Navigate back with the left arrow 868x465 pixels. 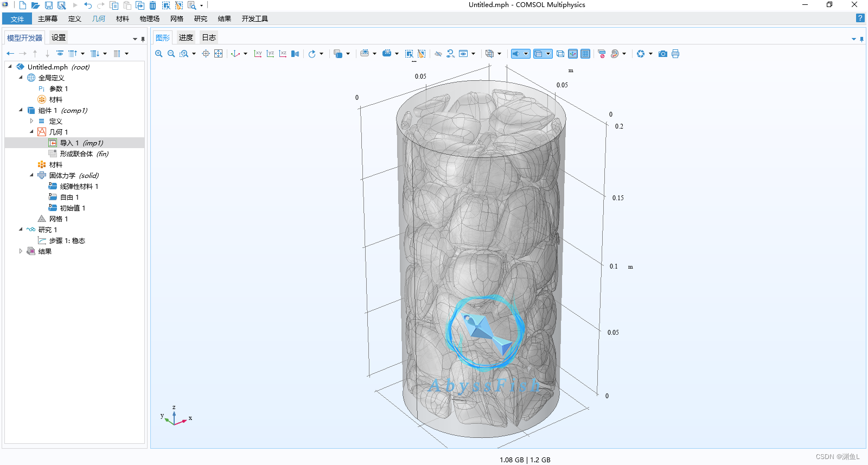coord(10,54)
